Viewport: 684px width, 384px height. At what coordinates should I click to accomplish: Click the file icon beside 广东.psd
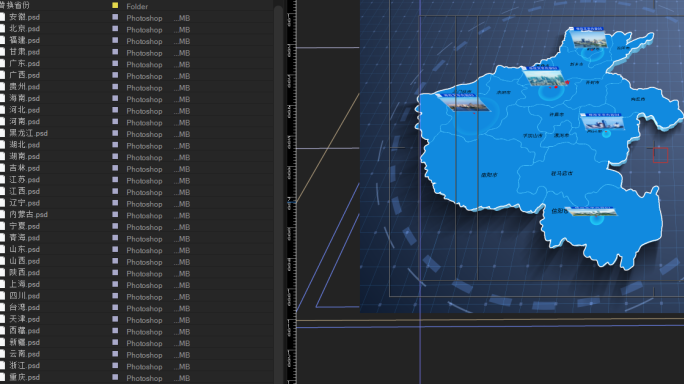point(2,64)
